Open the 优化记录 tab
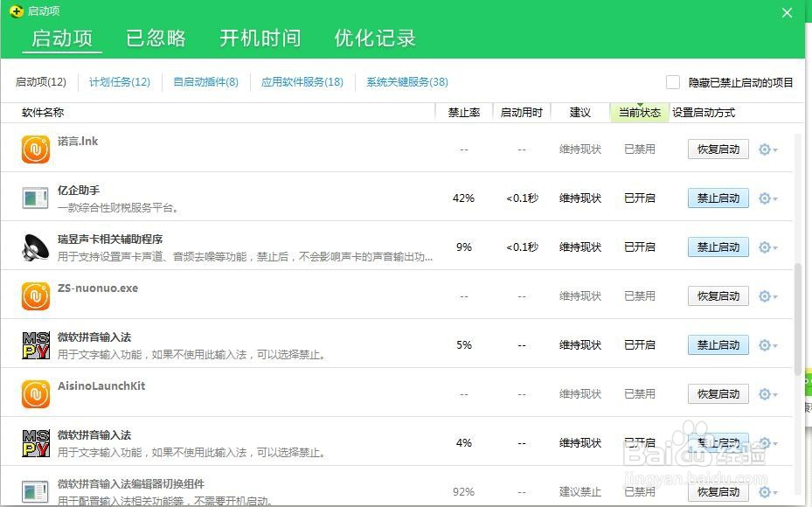The image size is (812, 507). tap(375, 38)
